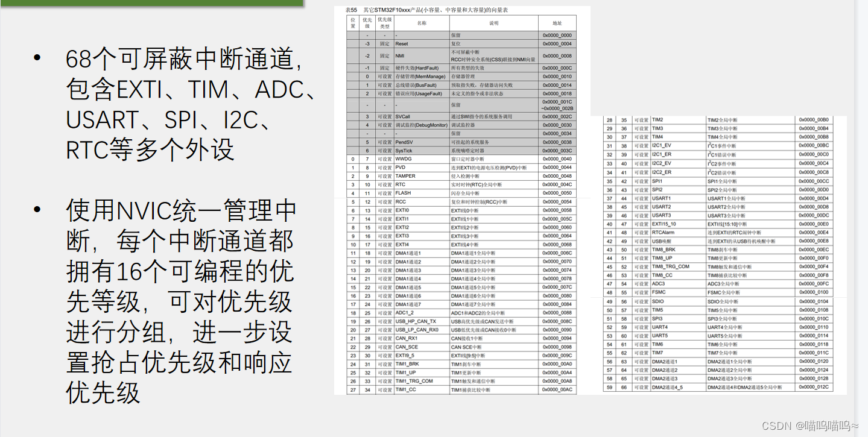Image resolution: width=868 pixels, height=437 pixels.
Task: Click the 'EXTI4' name cell
Action: (422, 245)
